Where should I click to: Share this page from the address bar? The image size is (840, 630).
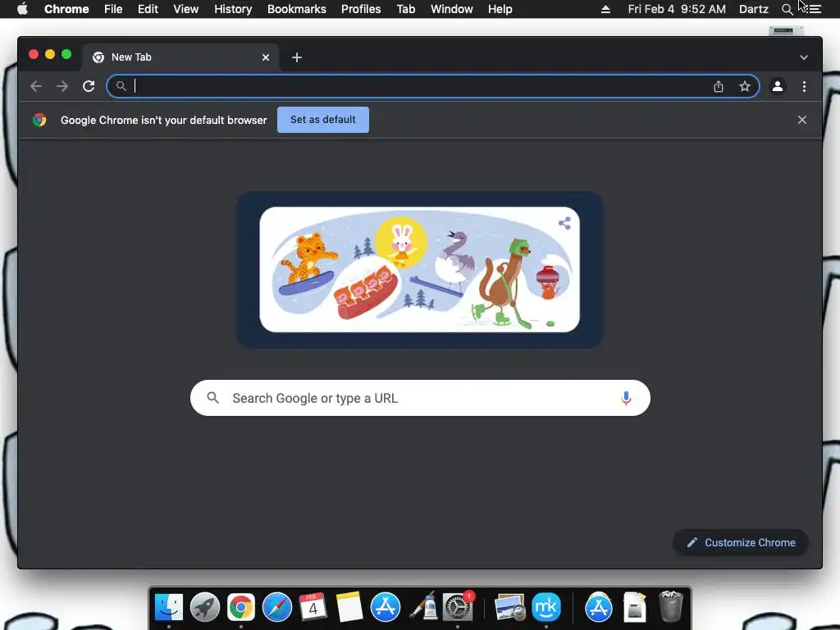(x=719, y=86)
